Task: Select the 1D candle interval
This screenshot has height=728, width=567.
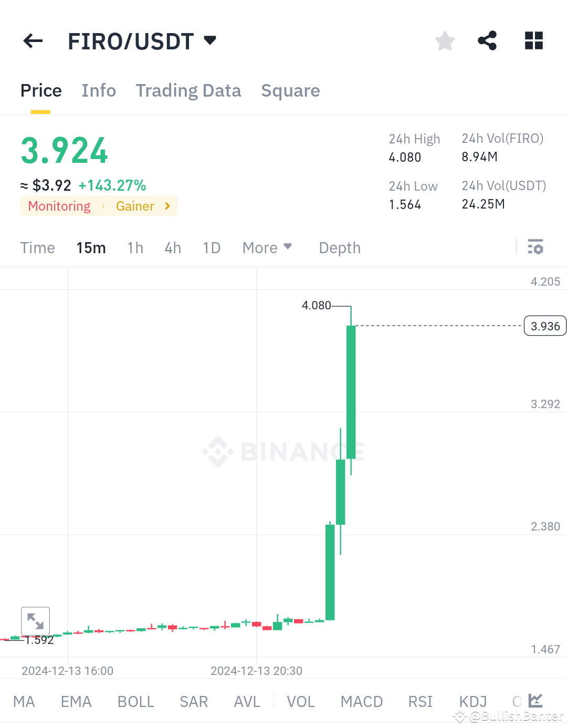Action: (212, 247)
